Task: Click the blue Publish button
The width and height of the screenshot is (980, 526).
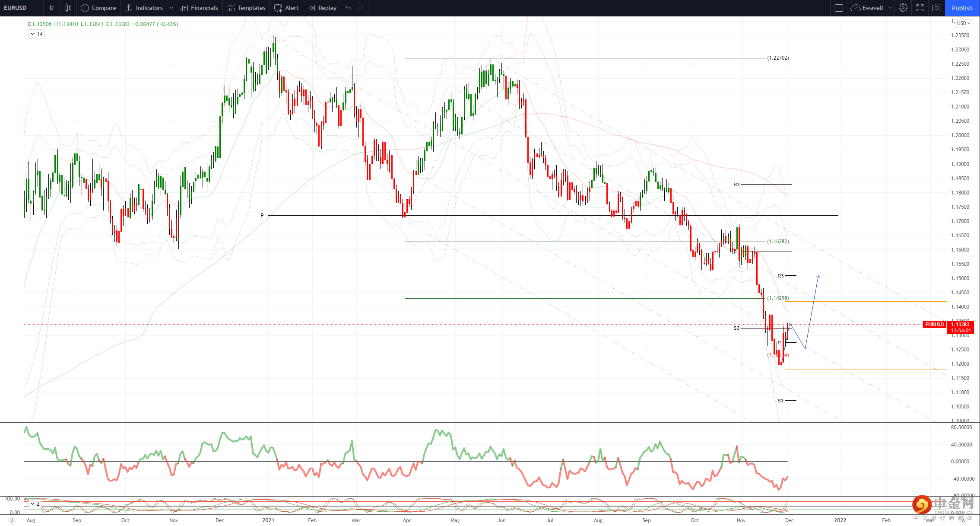Action: [x=962, y=8]
